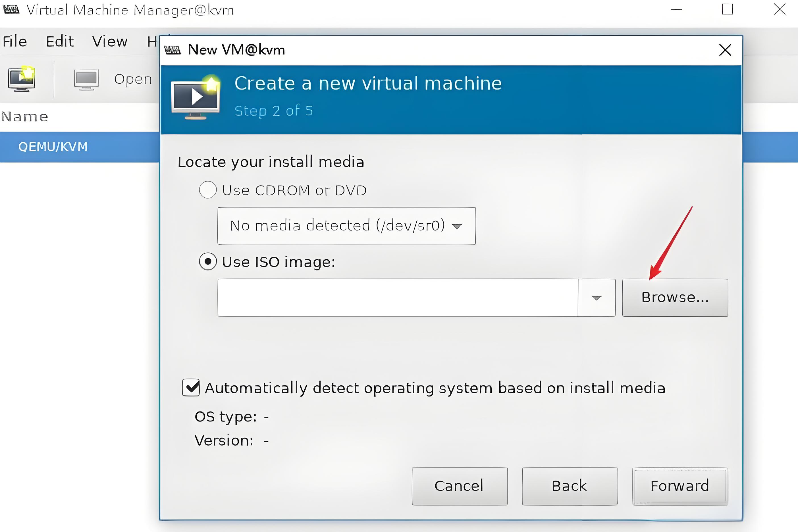Expand the ISO image path dropdown arrow
The width and height of the screenshot is (798, 532).
597,298
